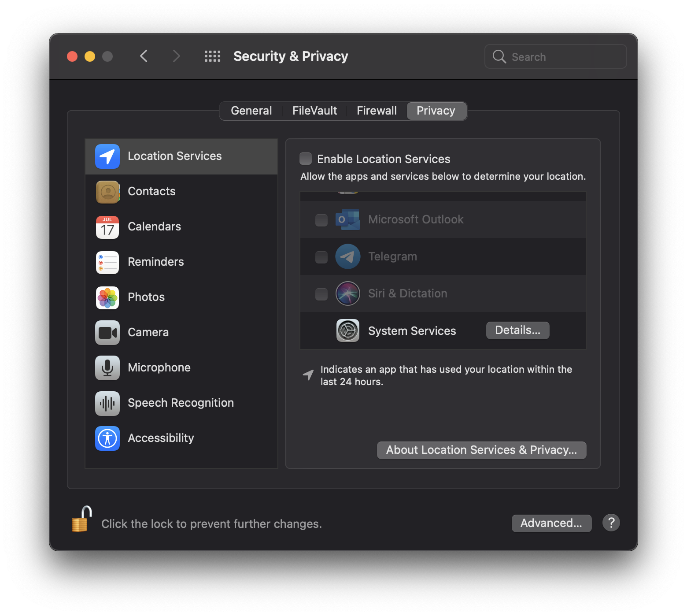This screenshot has height=616, width=687.
Task: Select the Reminders icon
Action: pyautogui.click(x=107, y=262)
